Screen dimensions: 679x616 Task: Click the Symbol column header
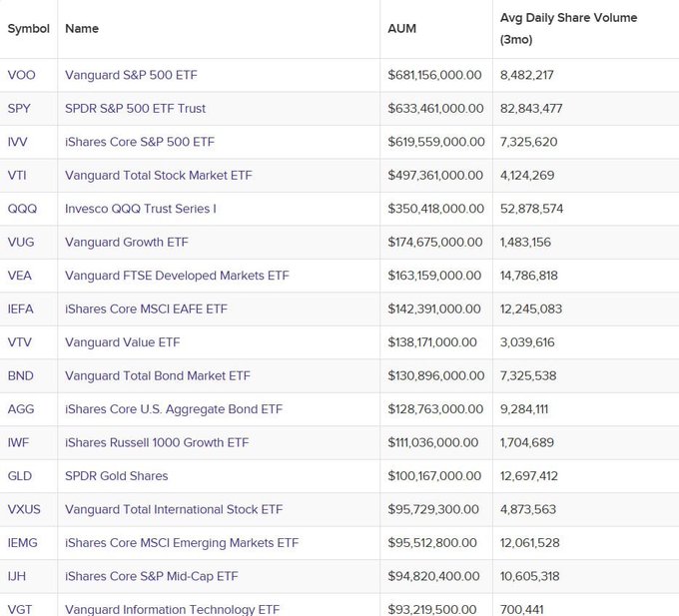(28, 29)
